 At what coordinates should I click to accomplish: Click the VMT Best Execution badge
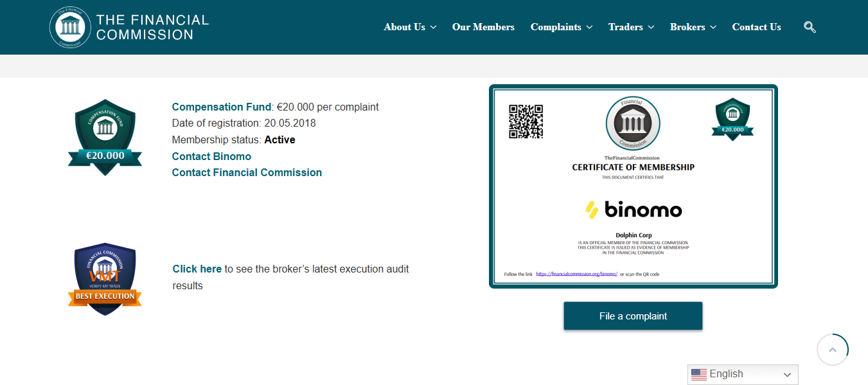pyautogui.click(x=104, y=278)
